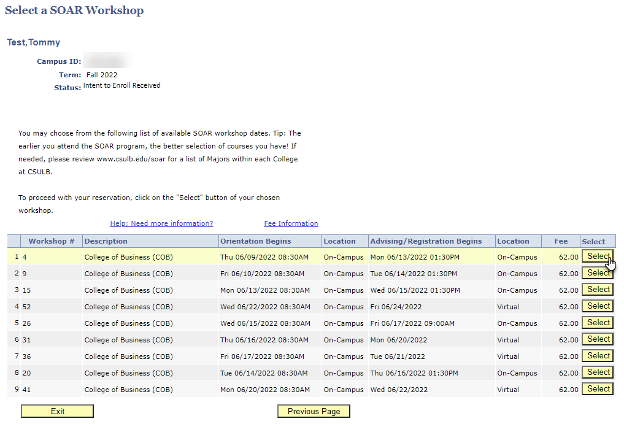Click Virtual location in workshop 41 row

(508, 389)
